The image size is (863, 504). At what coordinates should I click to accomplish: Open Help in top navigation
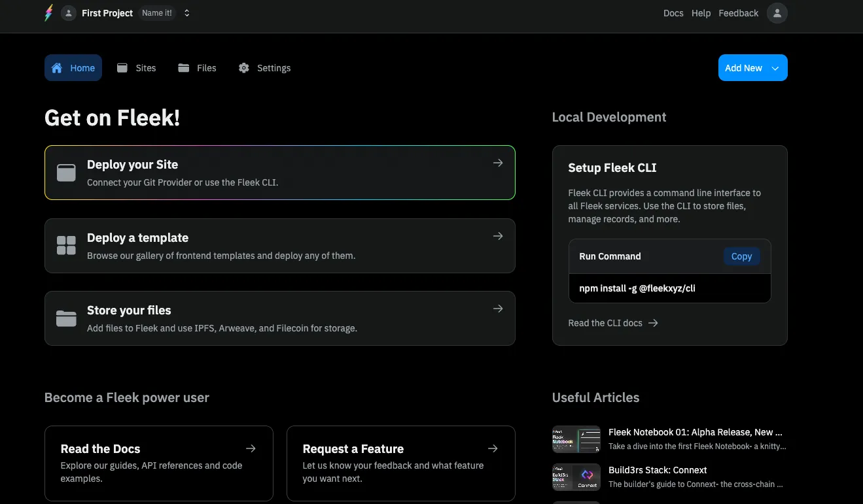tap(701, 13)
